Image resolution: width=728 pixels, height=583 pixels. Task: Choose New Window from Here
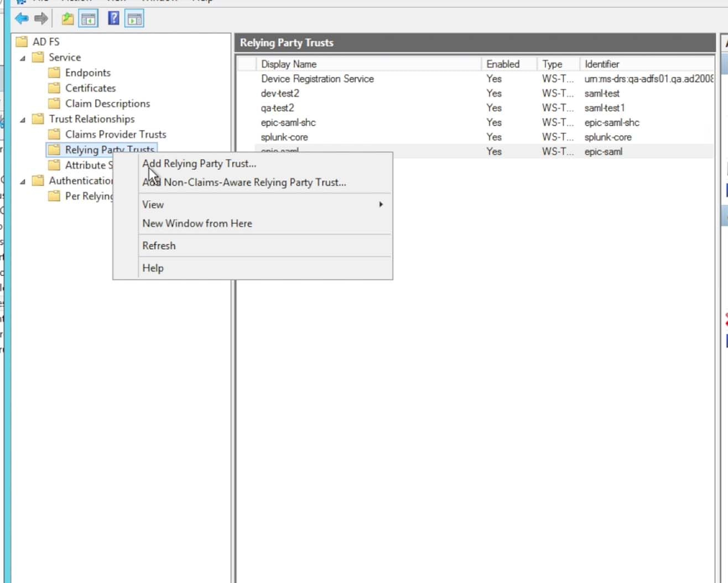[x=197, y=223]
